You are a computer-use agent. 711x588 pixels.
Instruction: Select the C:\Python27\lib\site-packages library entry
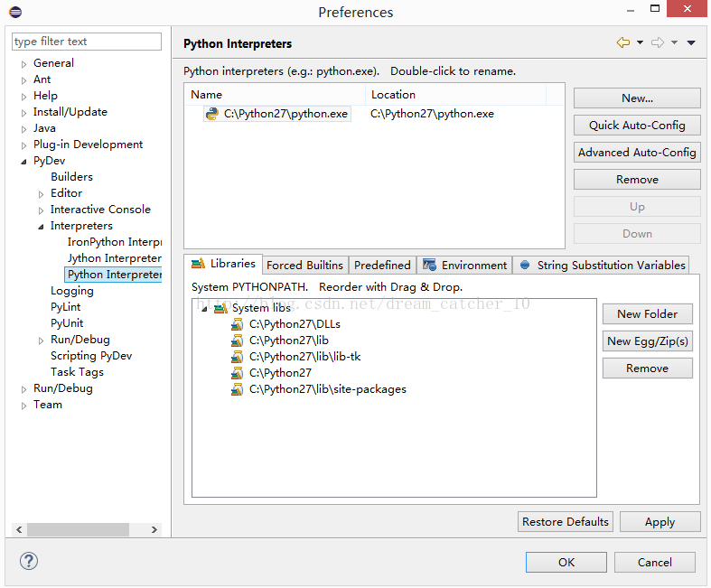(327, 389)
